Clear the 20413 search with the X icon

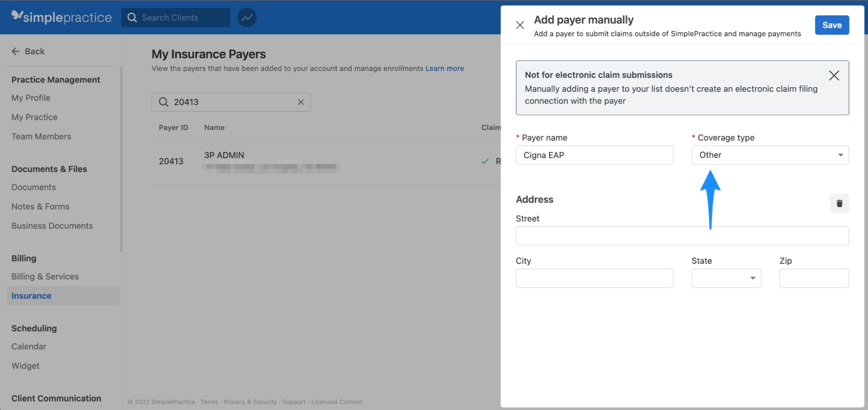point(300,102)
